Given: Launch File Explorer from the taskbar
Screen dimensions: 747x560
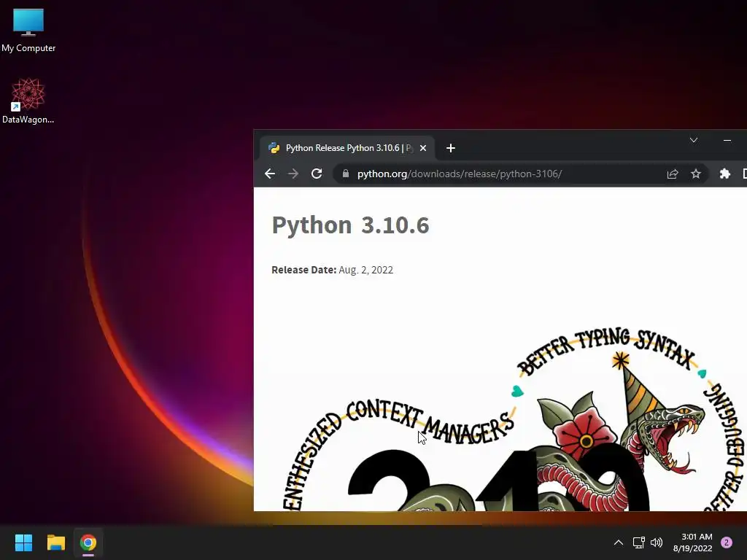Looking at the screenshot, I should (55, 542).
